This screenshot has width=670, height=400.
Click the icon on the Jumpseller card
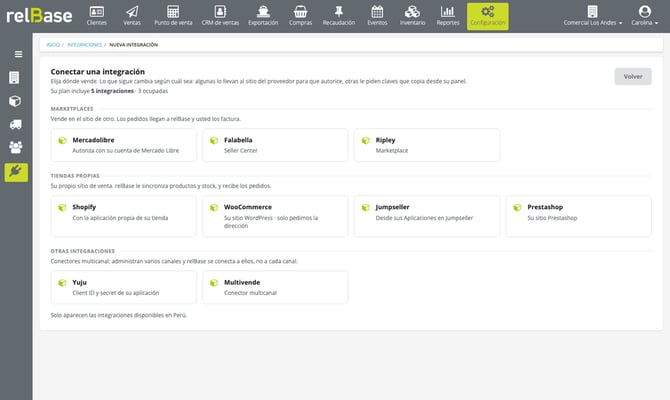(x=366, y=208)
